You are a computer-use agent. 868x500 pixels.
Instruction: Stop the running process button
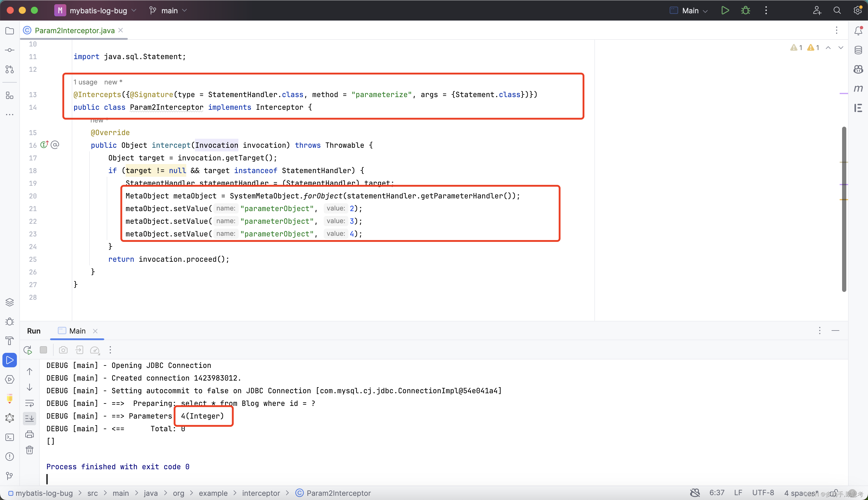click(43, 350)
